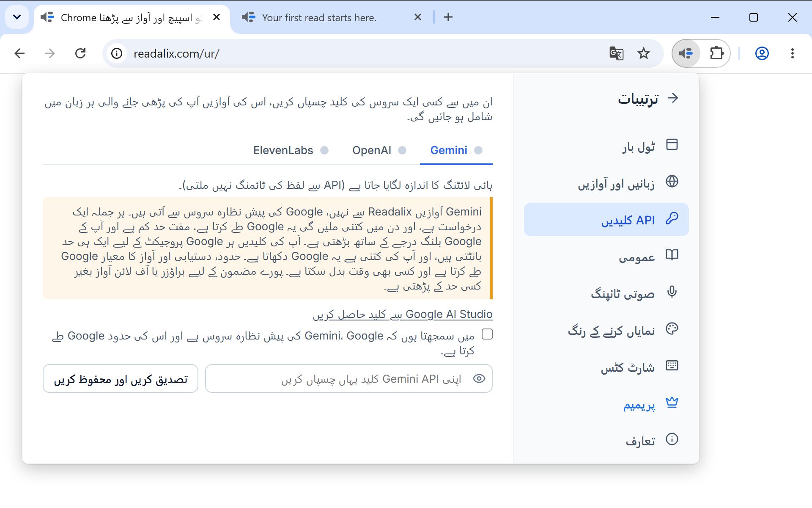The image size is (812, 508).
Task: Switch to the OpenAI tab
Action: [379, 150]
